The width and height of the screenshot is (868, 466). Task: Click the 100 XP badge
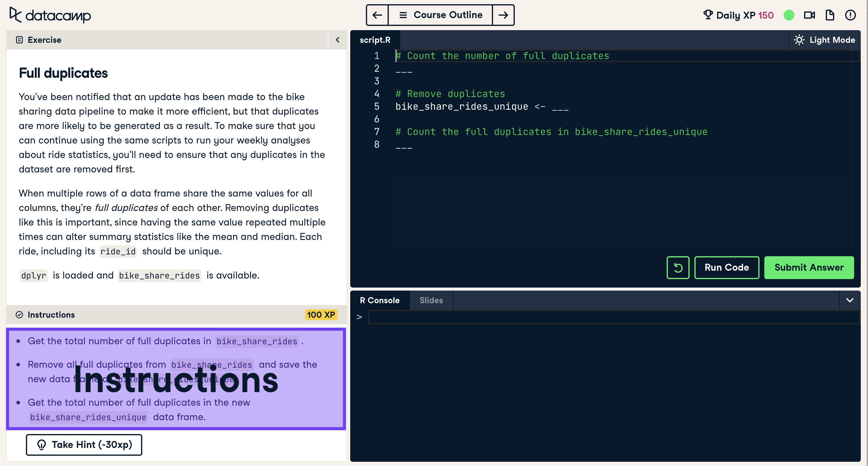pos(321,315)
